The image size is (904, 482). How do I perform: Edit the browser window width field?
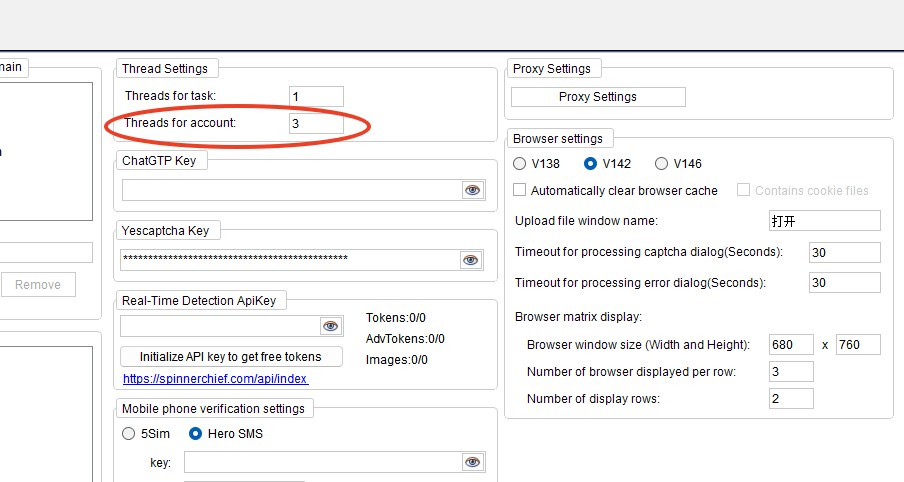click(791, 345)
